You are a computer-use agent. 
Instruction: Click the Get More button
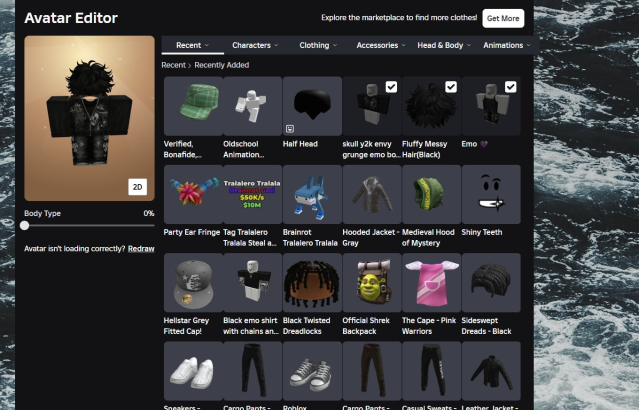[502, 19]
